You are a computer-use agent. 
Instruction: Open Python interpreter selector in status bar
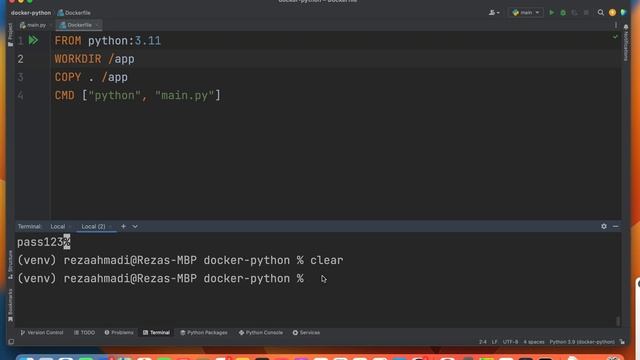coord(582,342)
